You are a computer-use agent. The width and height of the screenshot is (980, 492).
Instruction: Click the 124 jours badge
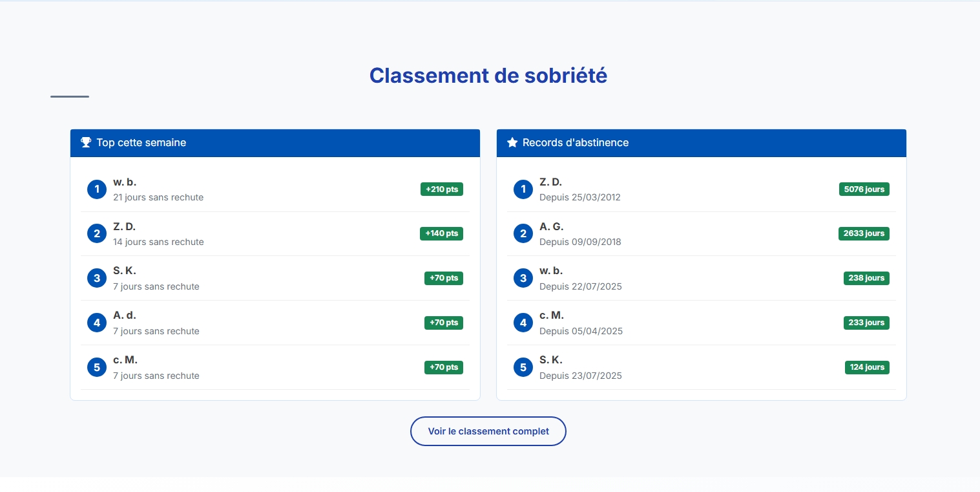867,367
